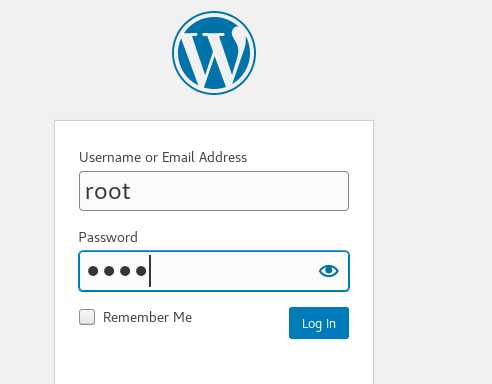Click the "Password" label text
This screenshot has height=384, width=492.
[x=108, y=237]
